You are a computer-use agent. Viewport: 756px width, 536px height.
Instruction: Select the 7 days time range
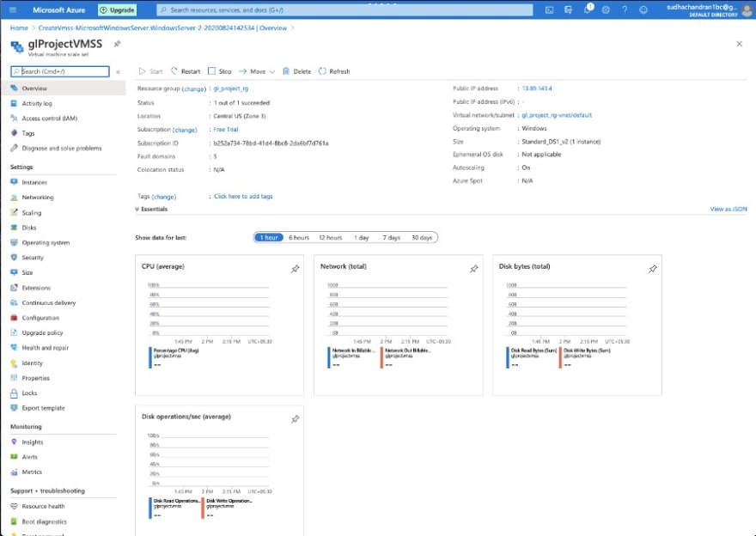point(392,238)
